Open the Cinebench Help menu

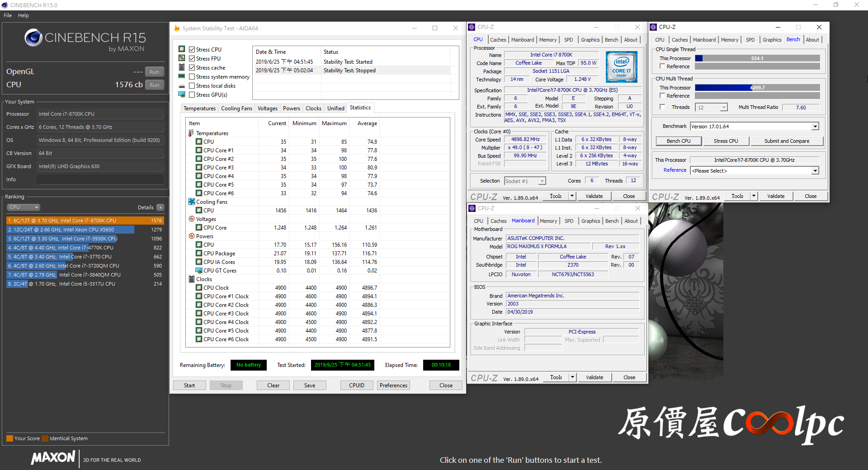pos(24,15)
